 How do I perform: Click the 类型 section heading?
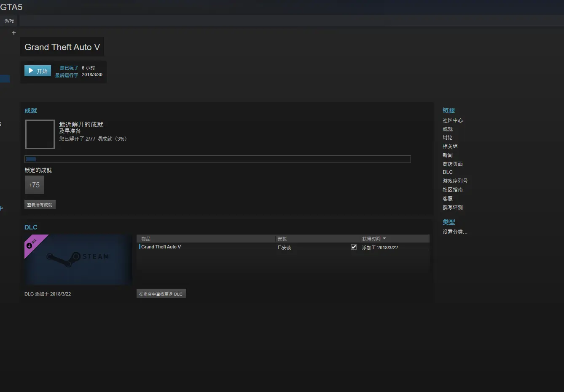point(449,222)
